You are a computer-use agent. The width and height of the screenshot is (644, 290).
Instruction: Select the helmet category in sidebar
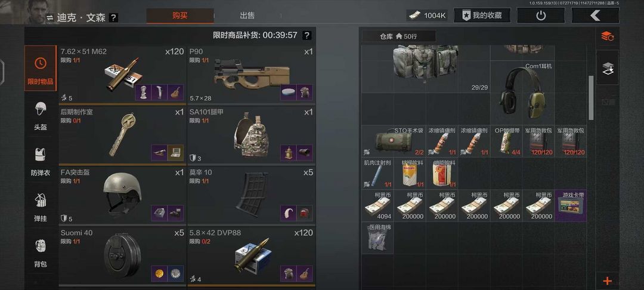coord(41,115)
